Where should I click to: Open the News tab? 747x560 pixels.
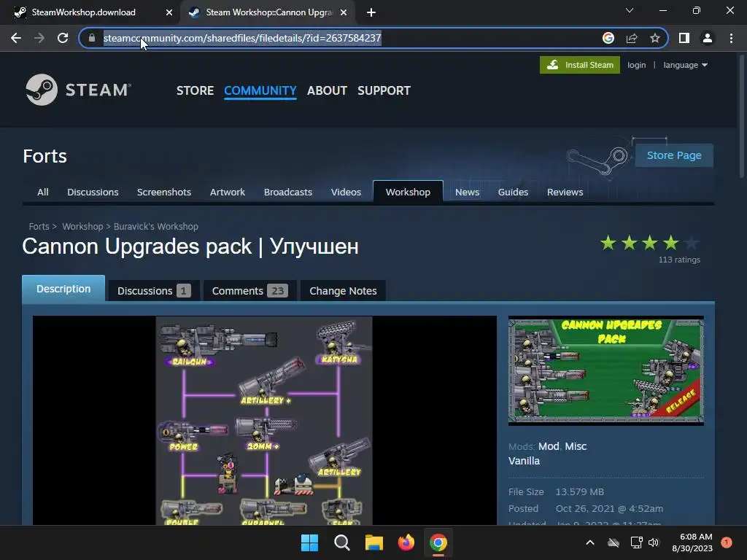pos(467,192)
